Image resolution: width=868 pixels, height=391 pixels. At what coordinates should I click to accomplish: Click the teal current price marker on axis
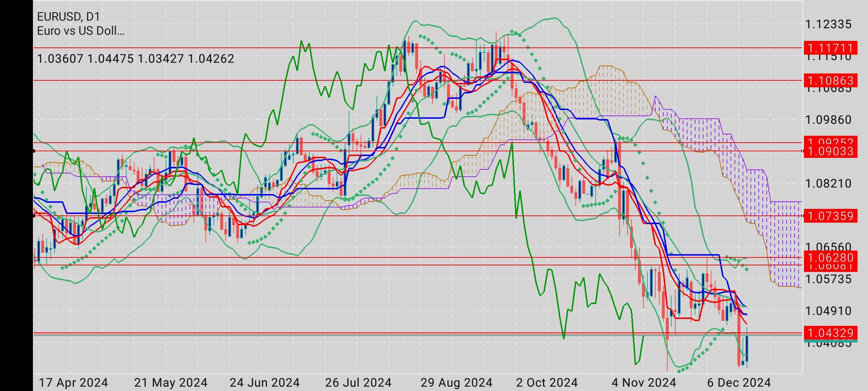pyautogui.click(x=830, y=341)
